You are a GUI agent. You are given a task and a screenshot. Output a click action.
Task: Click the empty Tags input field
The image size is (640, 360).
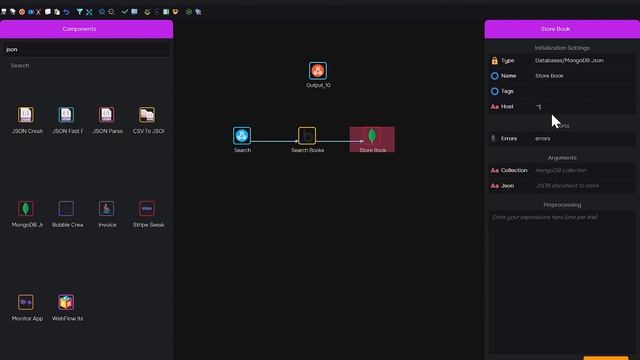[584, 91]
